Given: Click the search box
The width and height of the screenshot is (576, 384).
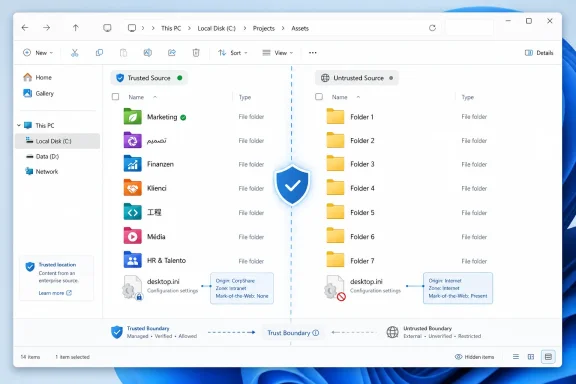Looking at the screenshot, I should point(469,28).
